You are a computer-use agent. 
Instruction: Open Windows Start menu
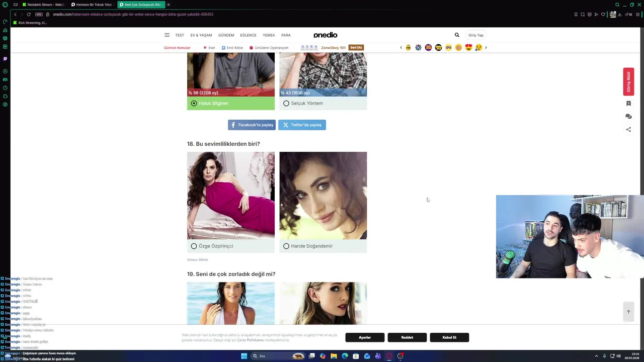(x=244, y=356)
